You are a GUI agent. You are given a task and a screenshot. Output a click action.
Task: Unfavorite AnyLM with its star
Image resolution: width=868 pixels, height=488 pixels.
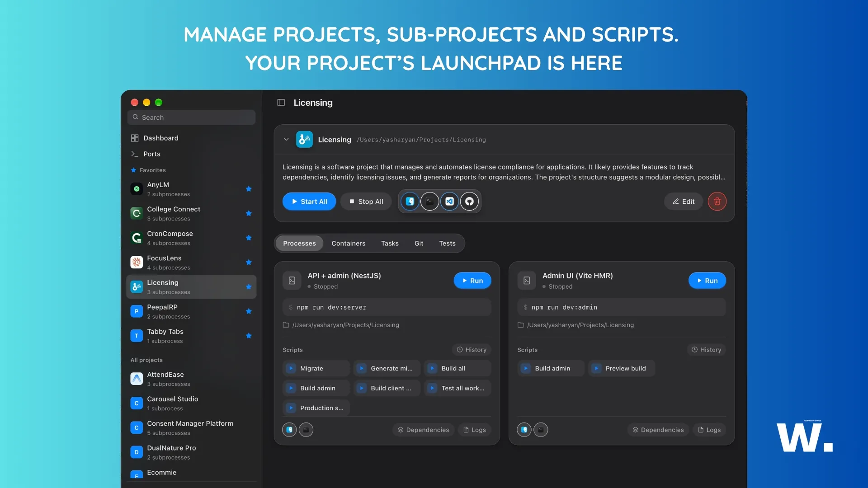[249, 189]
